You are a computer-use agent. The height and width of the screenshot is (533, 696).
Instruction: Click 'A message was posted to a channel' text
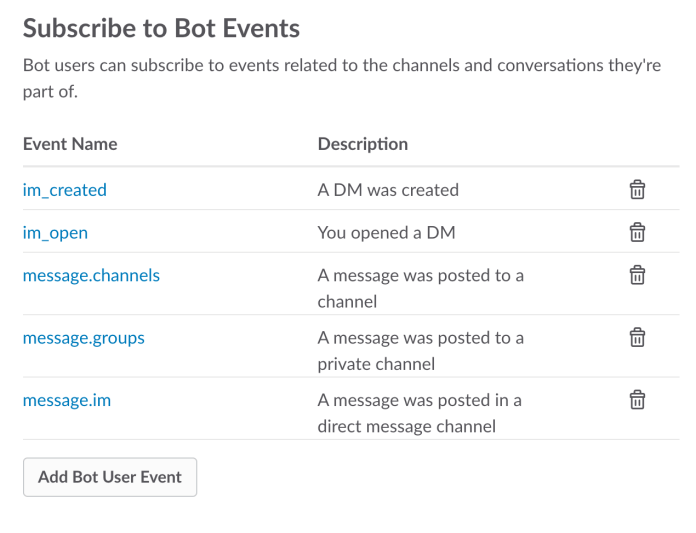(420, 288)
